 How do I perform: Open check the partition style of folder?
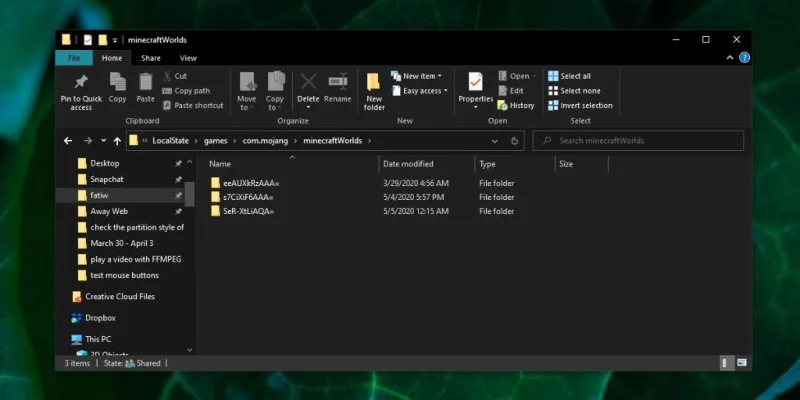tap(137, 227)
